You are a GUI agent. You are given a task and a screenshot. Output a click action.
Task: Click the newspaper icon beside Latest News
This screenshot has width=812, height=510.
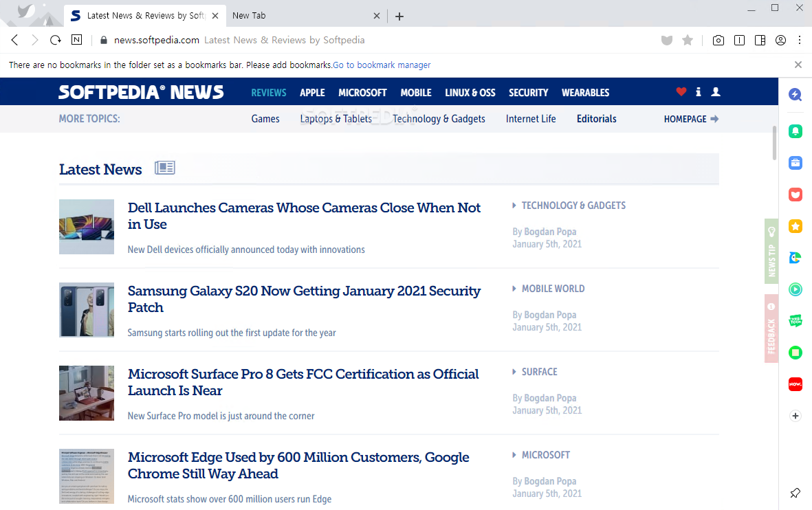pos(165,168)
